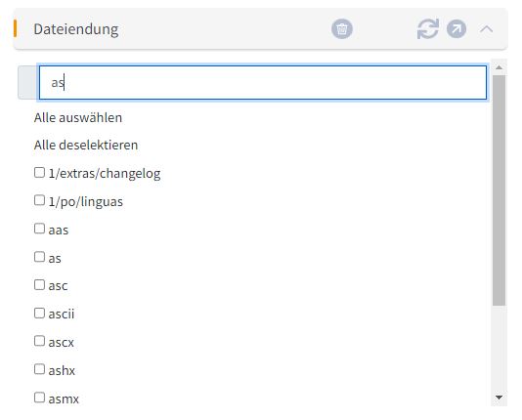Select the asc checkbox
Viewport: 522px width, 420px height.
click(39, 285)
